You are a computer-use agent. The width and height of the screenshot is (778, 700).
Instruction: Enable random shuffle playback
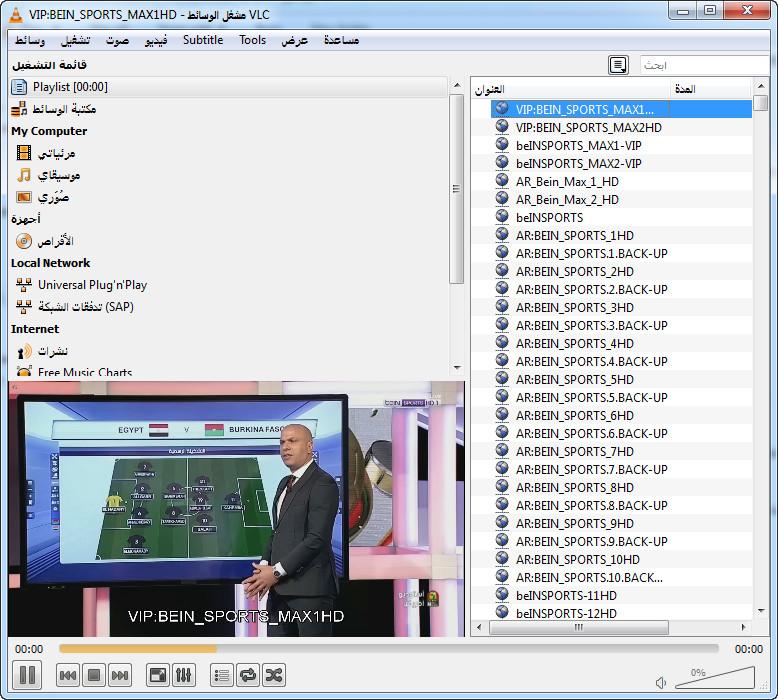pyautogui.click(x=273, y=675)
